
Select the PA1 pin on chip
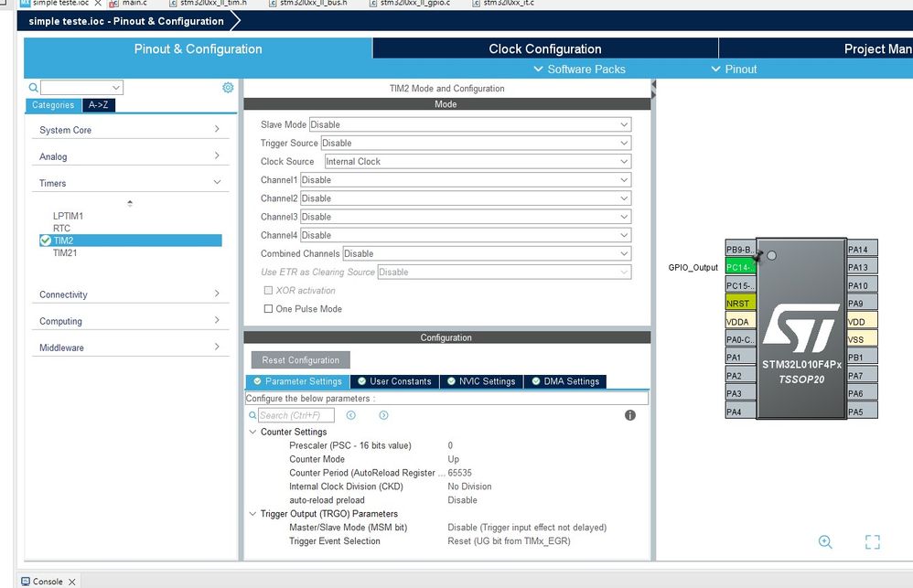point(740,358)
